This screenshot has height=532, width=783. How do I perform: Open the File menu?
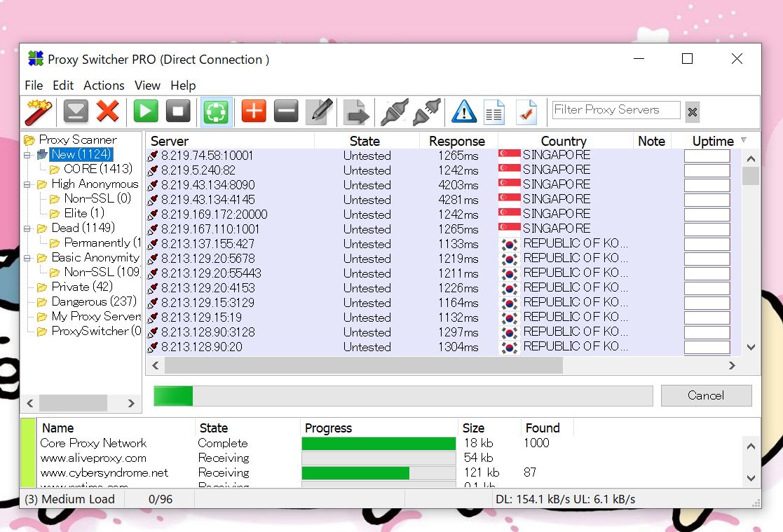[34, 86]
